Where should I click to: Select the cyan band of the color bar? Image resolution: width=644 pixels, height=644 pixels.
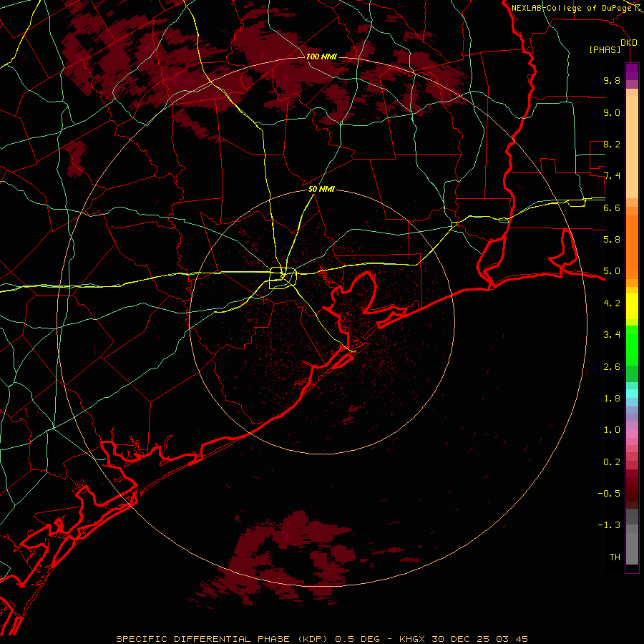coord(632,394)
